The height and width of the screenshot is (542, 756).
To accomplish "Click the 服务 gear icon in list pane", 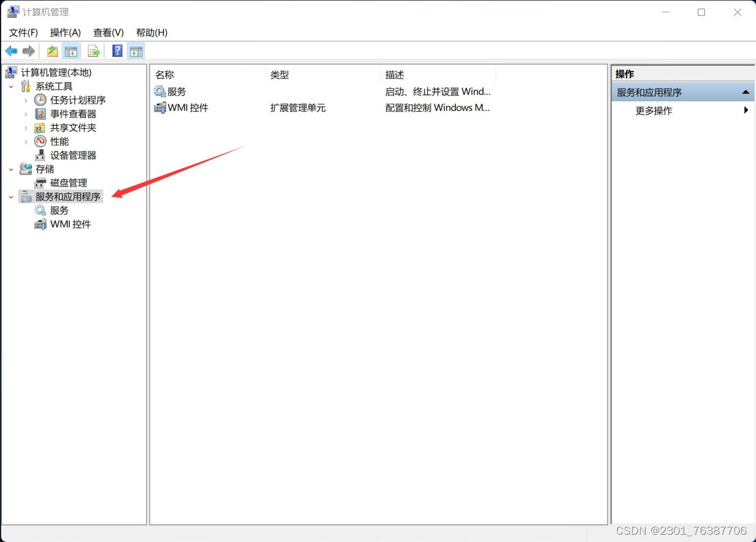I will (160, 92).
